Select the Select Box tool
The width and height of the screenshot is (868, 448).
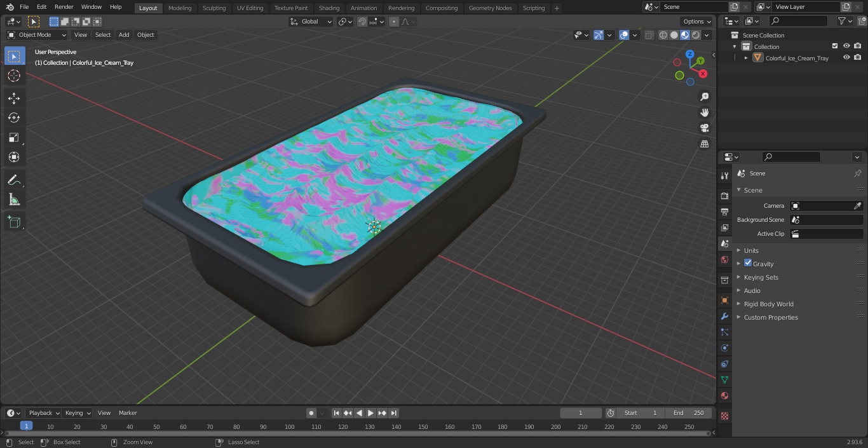(14, 56)
